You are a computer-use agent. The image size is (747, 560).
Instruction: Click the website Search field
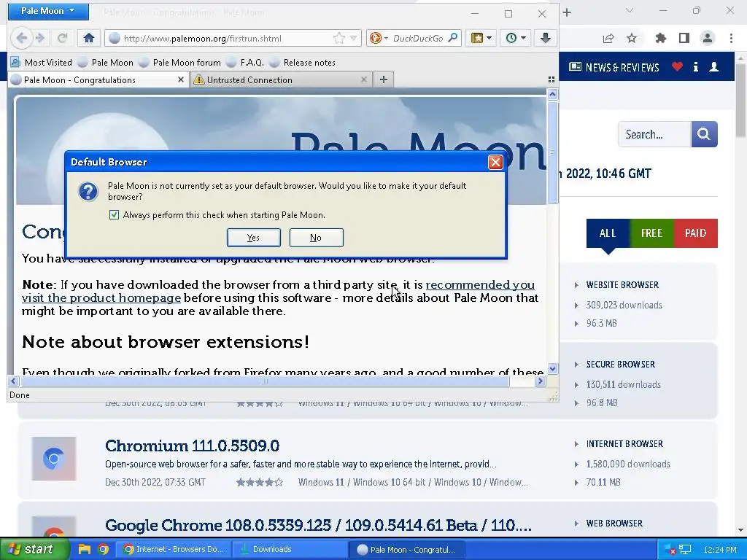coord(654,134)
